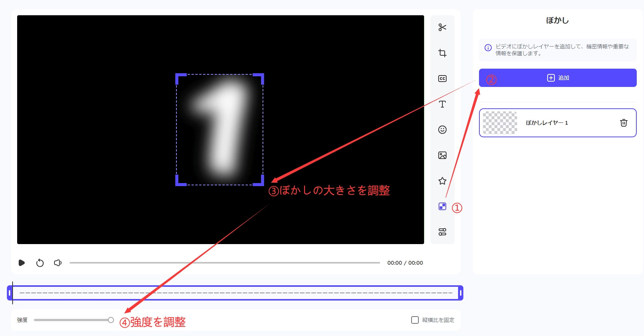Select the text tool
This screenshot has width=644, height=336.
coord(442,104)
